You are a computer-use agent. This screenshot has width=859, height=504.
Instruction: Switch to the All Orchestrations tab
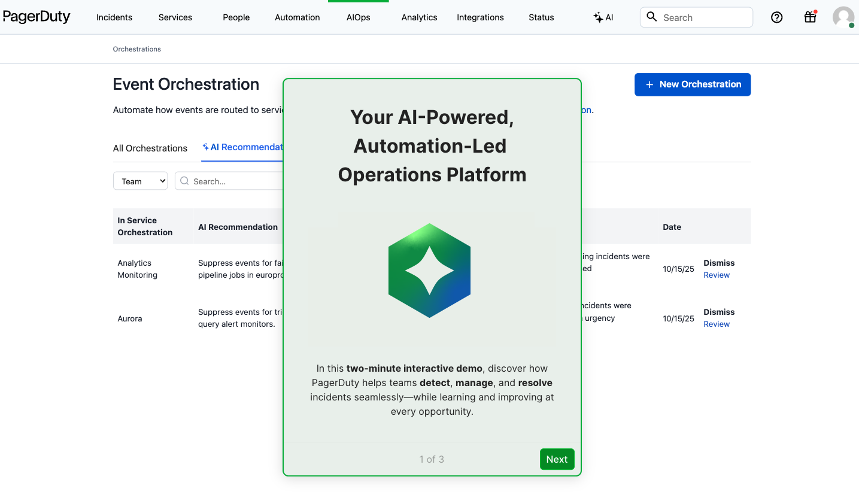(x=150, y=148)
